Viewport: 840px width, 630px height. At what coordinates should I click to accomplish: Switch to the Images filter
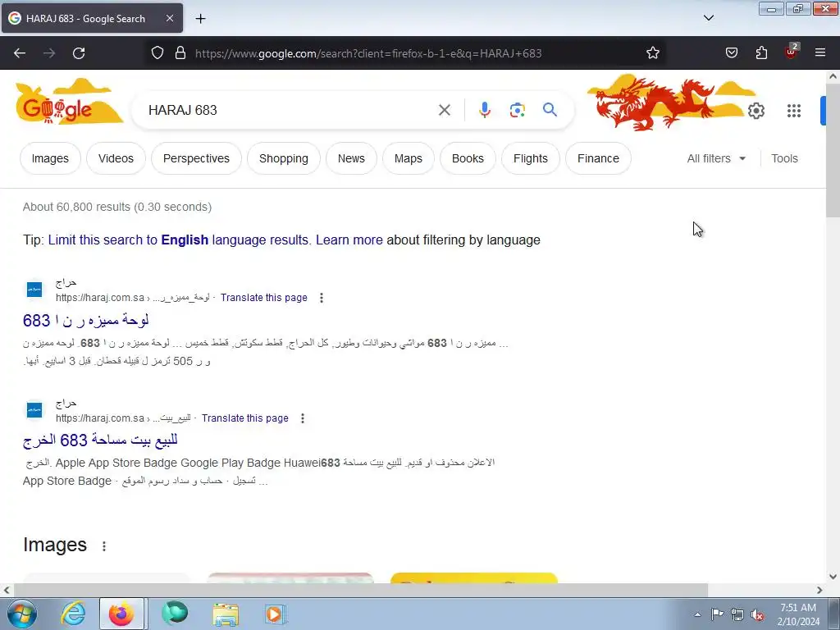point(50,158)
